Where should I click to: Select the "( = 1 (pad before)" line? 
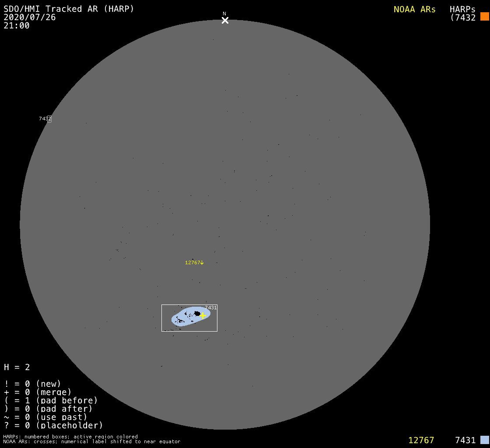pyautogui.click(x=51, y=400)
